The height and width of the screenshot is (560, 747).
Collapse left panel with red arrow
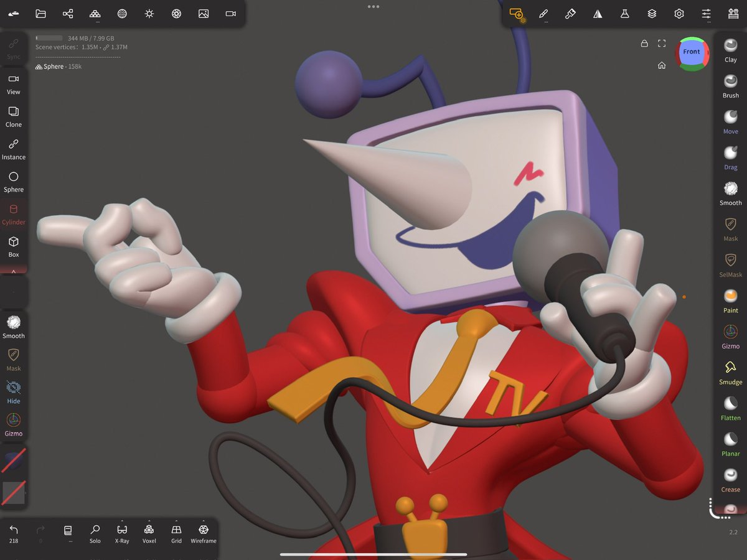click(x=14, y=271)
